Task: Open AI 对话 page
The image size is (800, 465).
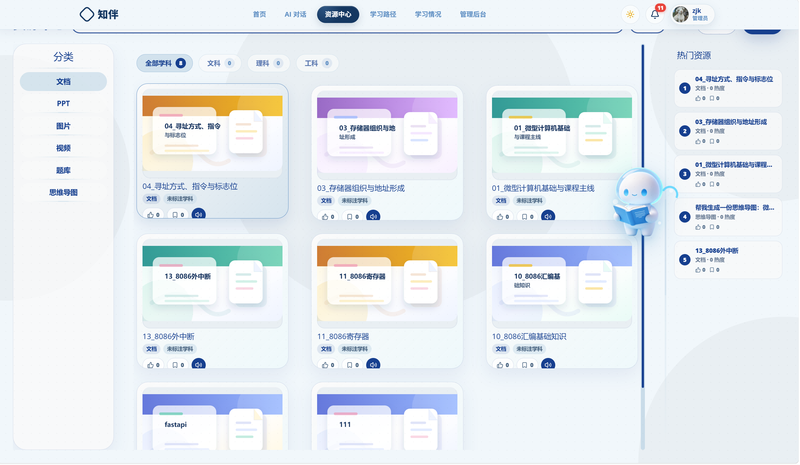Action: [x=295, y=14]
